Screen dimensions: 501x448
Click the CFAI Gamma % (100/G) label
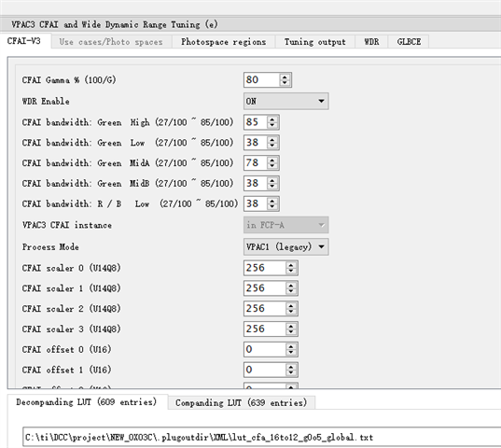click(69, 80)
